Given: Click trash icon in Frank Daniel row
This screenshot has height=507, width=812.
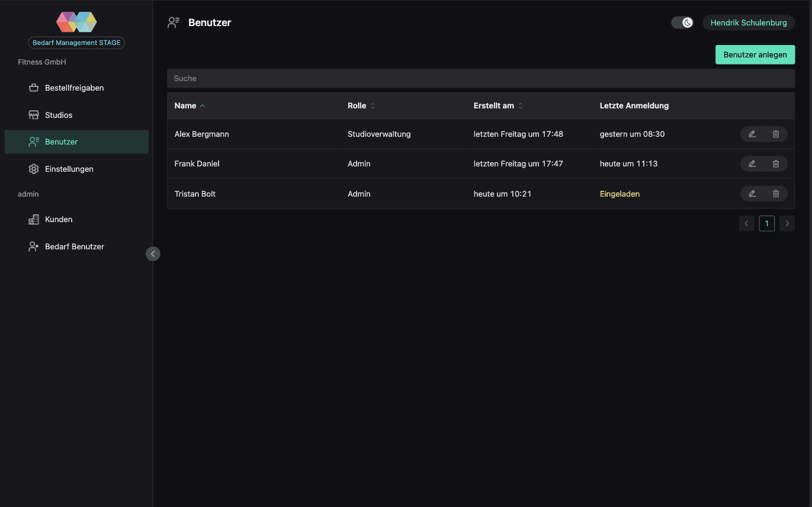Looking at the screenshot, I should pyautogui.click(x=776, y=163).
